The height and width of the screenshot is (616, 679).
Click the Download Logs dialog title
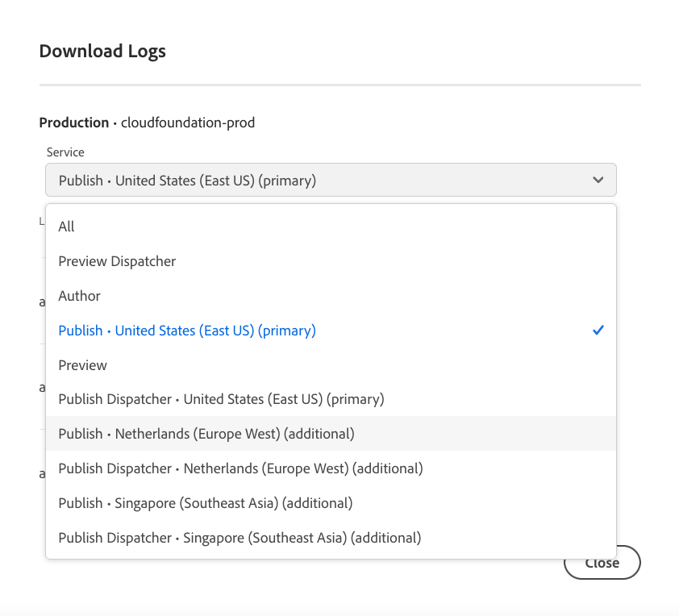102,51
